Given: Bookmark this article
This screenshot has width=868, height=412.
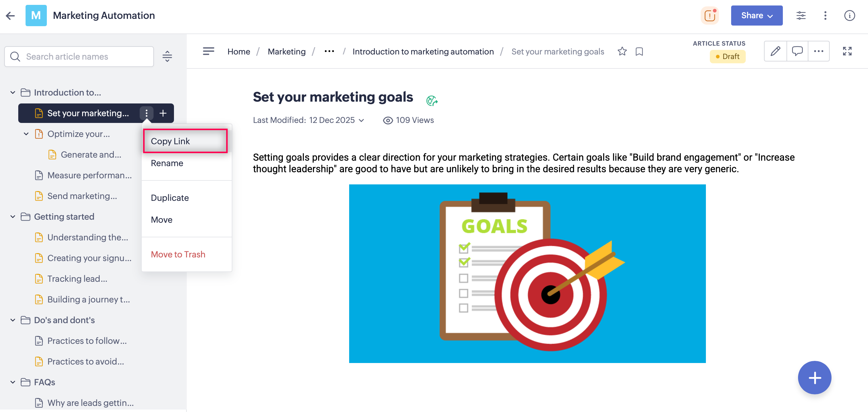Looking at the screenshot, I should [639, 52].
